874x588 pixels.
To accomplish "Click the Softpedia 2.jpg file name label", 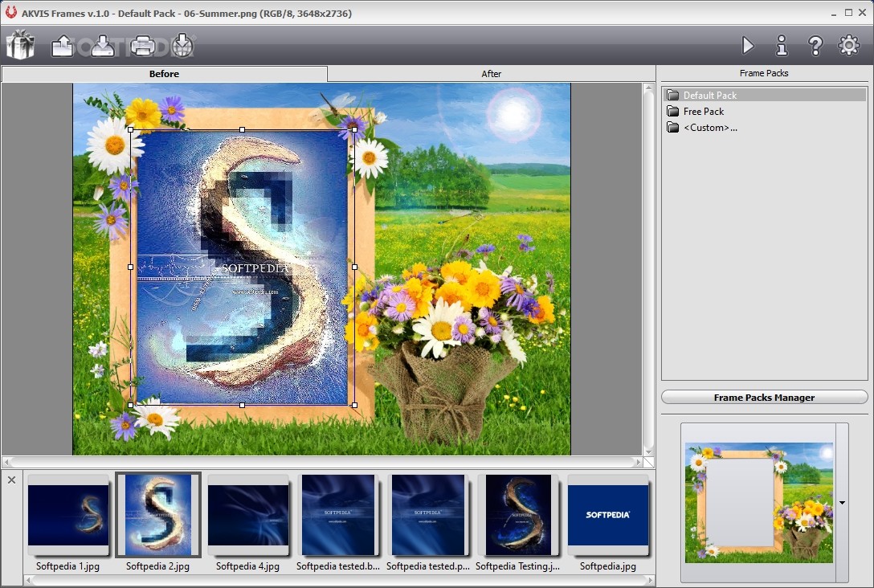I will pos(157,566).
